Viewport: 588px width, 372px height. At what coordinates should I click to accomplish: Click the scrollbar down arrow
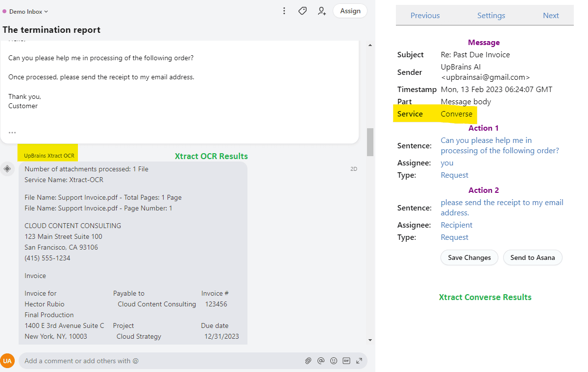pos(370,340)
